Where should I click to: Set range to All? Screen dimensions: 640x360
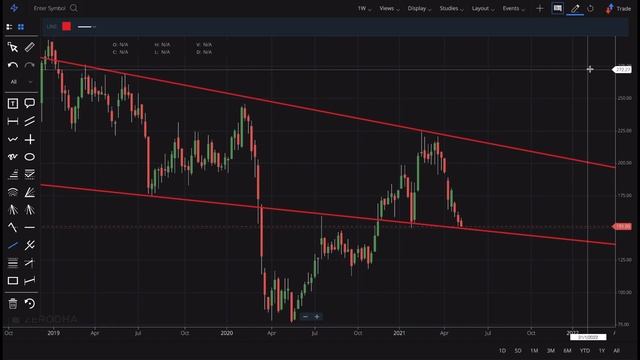pos(616,351)
